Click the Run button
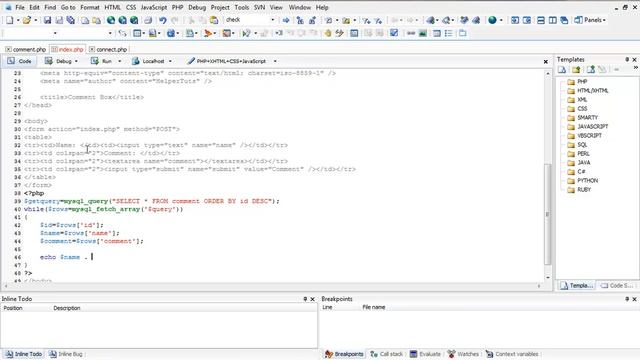This screenshot has height=360, width=640. click(x=102, y=61)
